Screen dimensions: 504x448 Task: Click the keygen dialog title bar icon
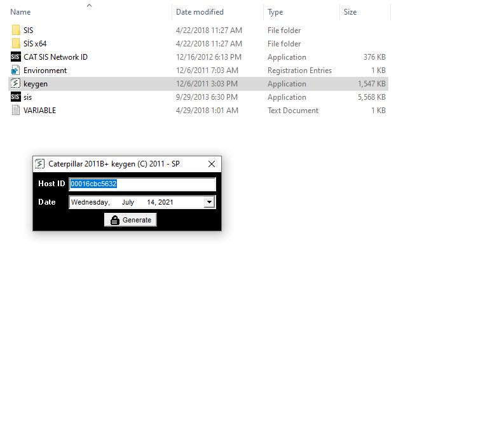point(39,164)
